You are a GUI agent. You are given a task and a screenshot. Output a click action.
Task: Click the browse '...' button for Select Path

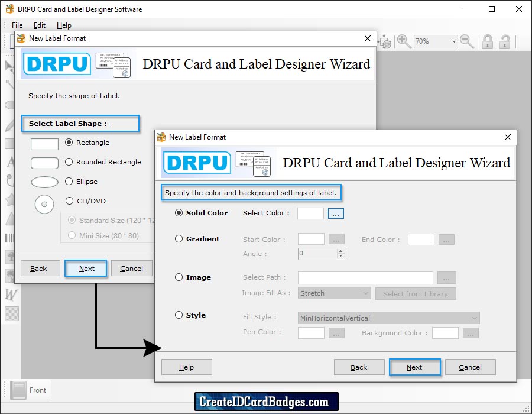tap(446, 277)
